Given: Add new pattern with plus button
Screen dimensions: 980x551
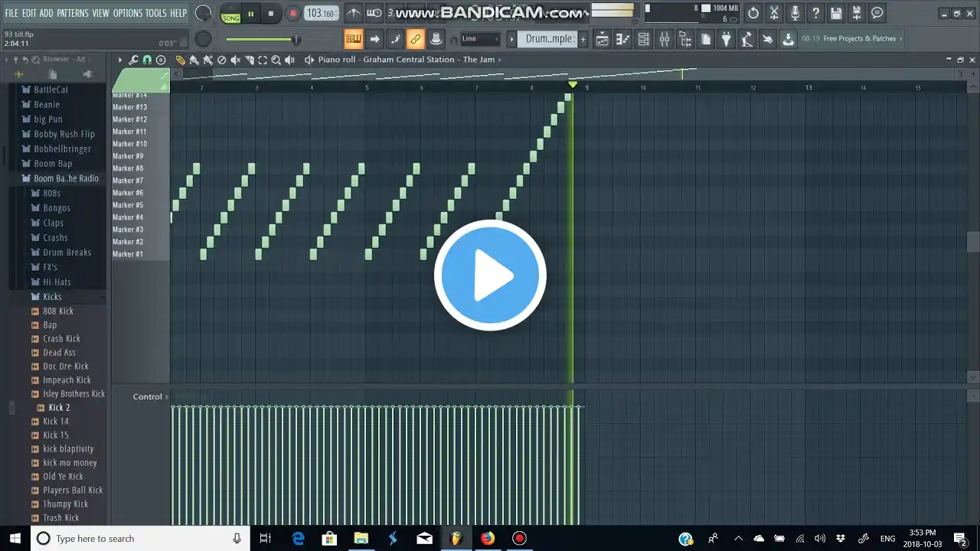Looking at the screenshot, I should pos(583,39).
